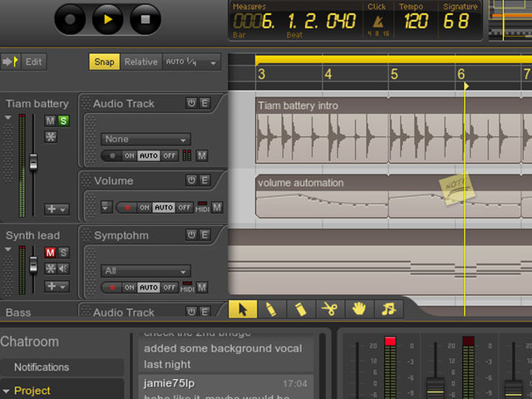Click the playhead marker at bar 6

pos(466,86)
